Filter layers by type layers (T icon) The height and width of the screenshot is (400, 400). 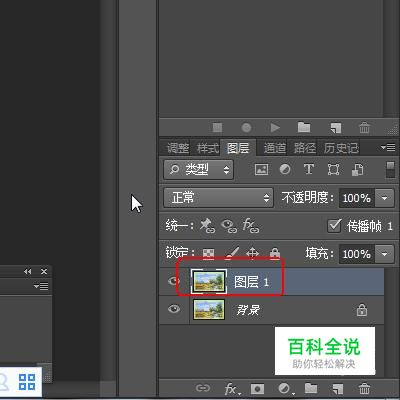pos(309,169)
